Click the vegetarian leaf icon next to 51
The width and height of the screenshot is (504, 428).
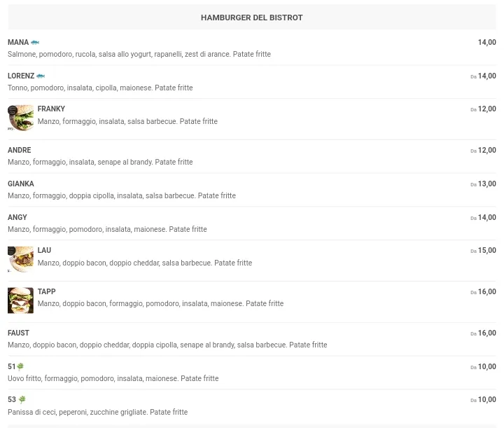20,366
